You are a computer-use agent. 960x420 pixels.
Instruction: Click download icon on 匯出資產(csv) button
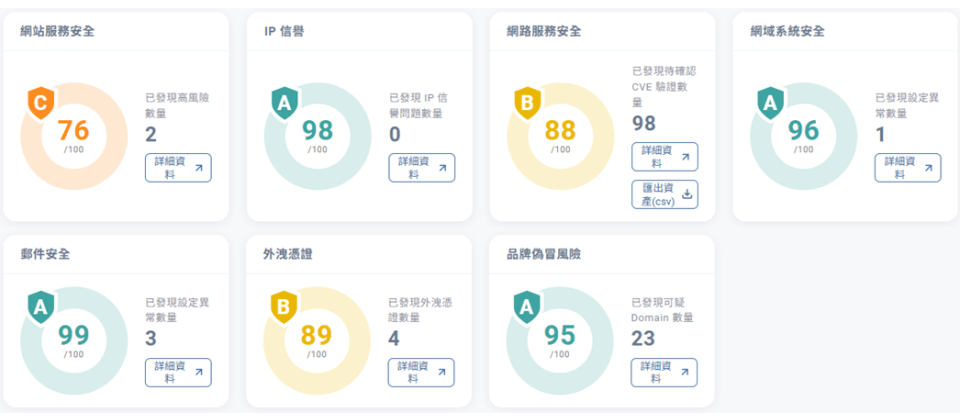(x=687, y=191)
